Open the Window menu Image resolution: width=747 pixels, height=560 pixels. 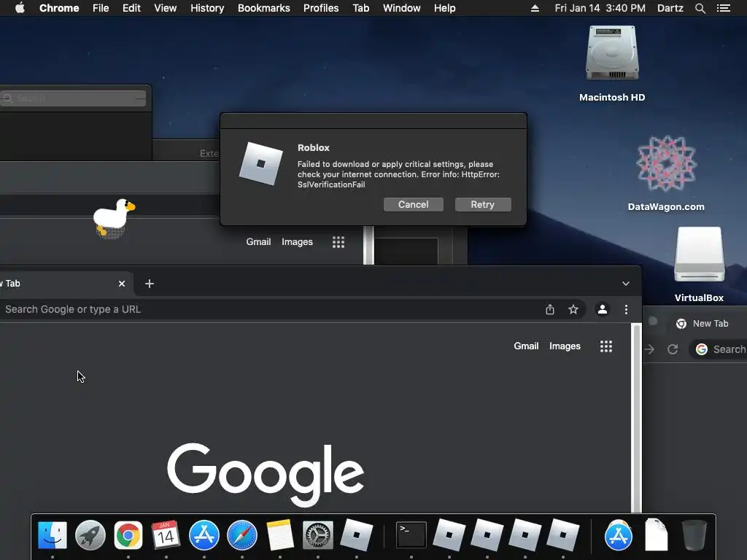402,8
